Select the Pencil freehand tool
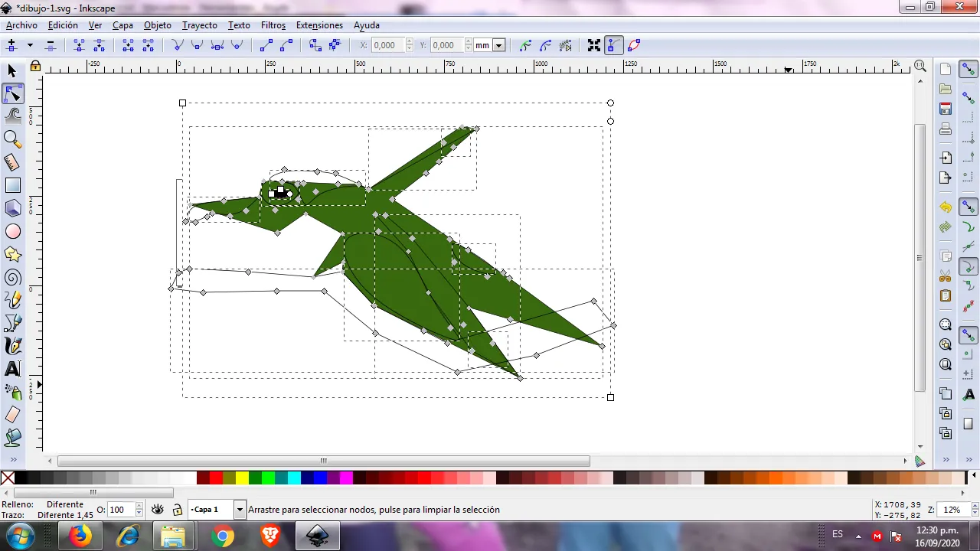 click(12, 300)
